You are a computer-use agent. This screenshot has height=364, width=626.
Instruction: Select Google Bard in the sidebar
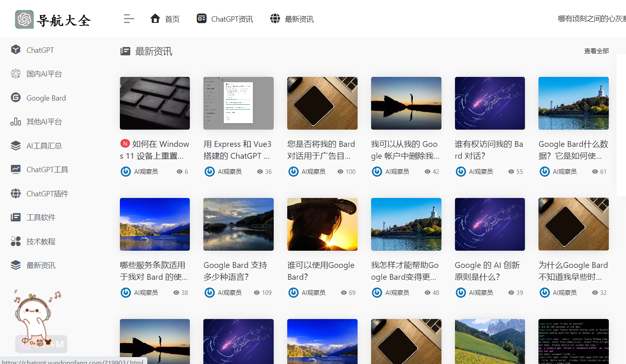46,98
